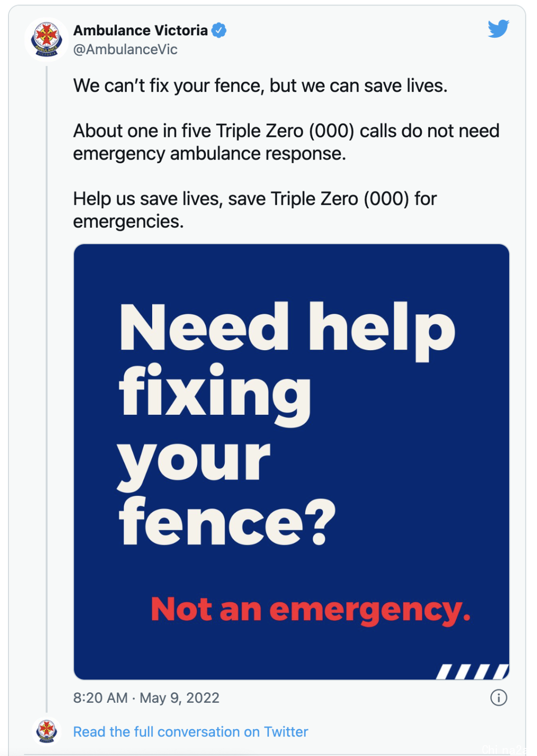Click the vertical thread connector line
Image resolution: width=537 pixels, height=756 pixels.
(x=47, y=389)
